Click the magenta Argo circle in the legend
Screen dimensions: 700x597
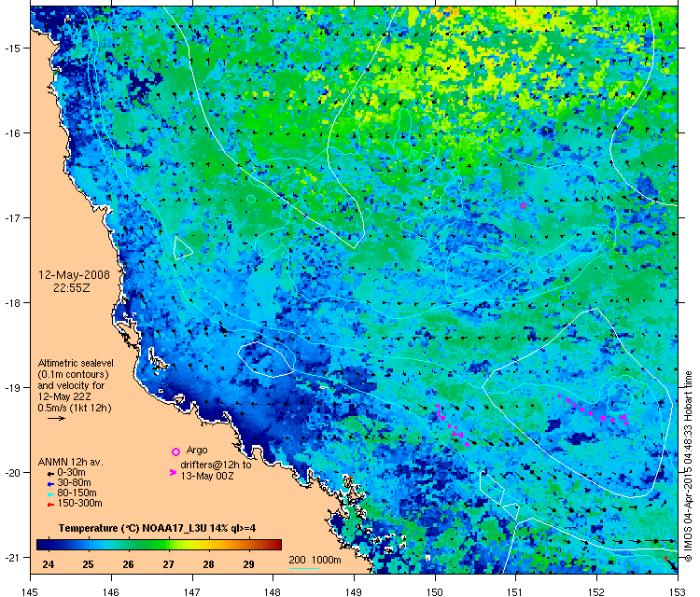(x=175, y=451)
